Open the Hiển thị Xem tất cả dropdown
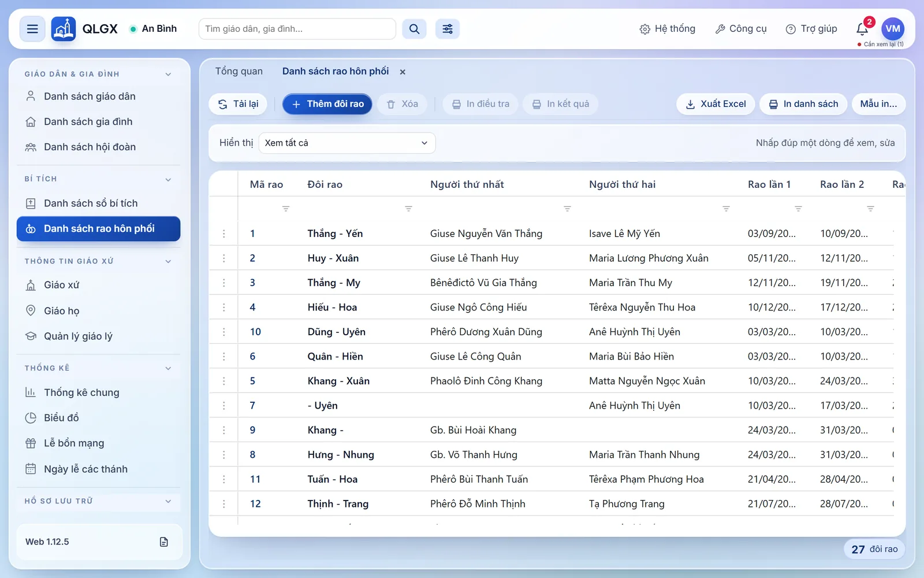The width and height of the screenshot is (924, 578). click(346, 143)
